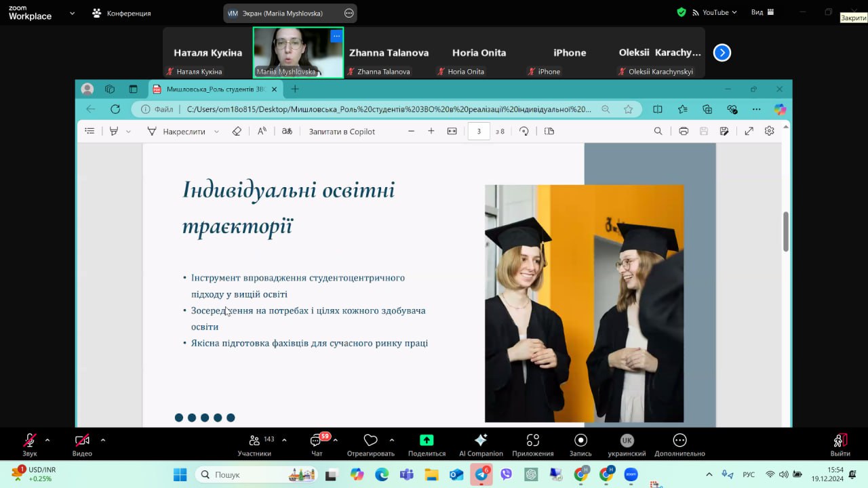868x488 pixels.
Task: Click the PDF print icon
Action: point(684,131)
